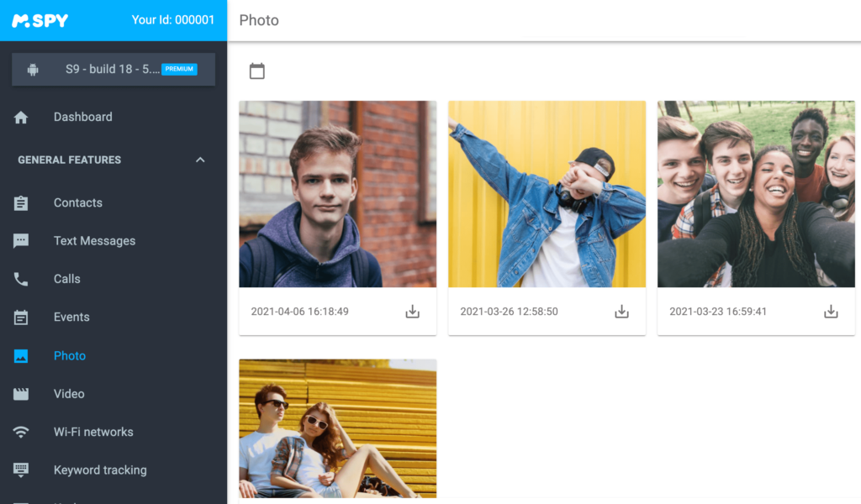Download the photo dated 2021-03-26 12:58:50
861x504 pixels.
[x=621, y=312]
